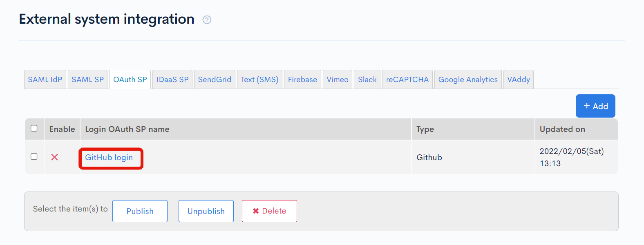644x245 pixels.
Task: Click the blue Add button
Action: pyautogui.click(x=595, y=106)
